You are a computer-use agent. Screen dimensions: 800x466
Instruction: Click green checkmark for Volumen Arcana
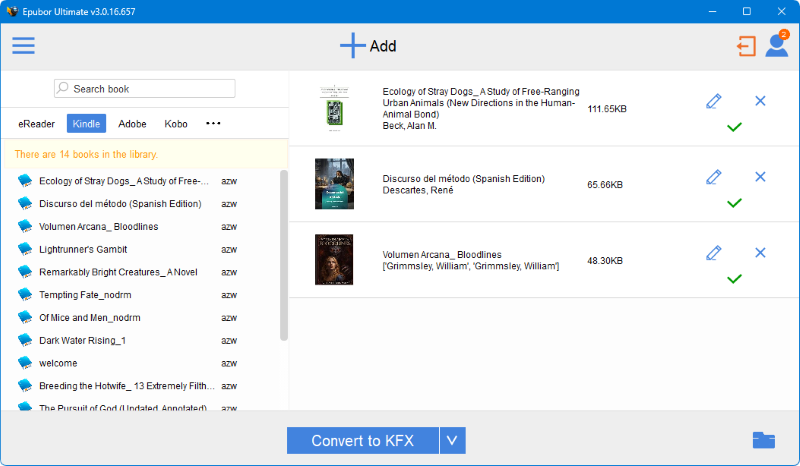point(734,279)
